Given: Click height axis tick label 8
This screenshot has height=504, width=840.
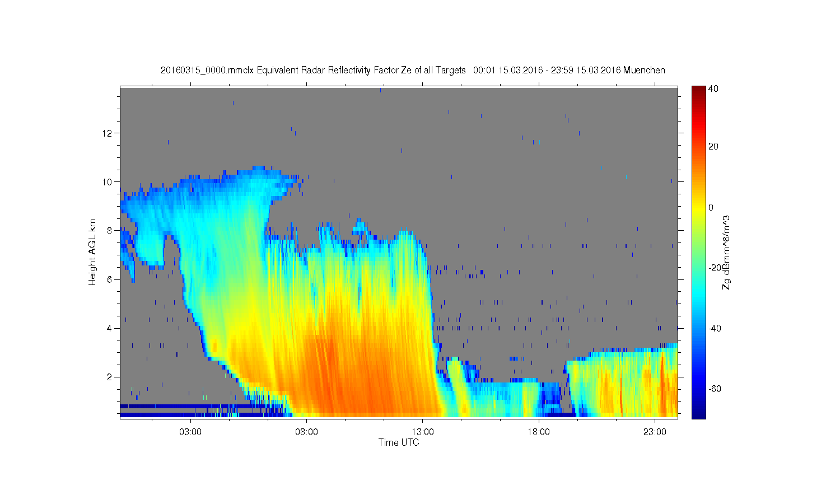Looking at the screenshot, I should pyautogui.click(x=110, y=230).
